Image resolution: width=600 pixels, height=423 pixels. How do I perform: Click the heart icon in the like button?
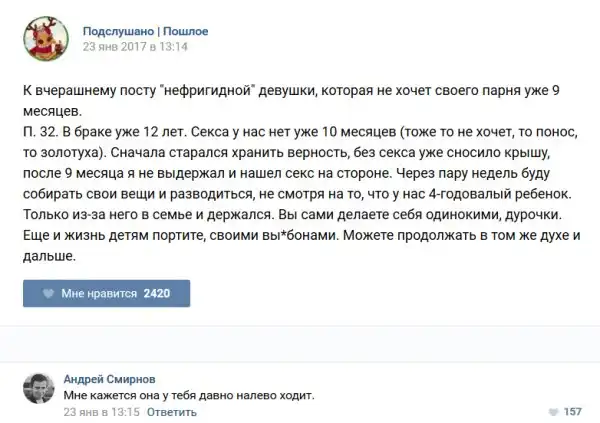click(x=46, y=294)
